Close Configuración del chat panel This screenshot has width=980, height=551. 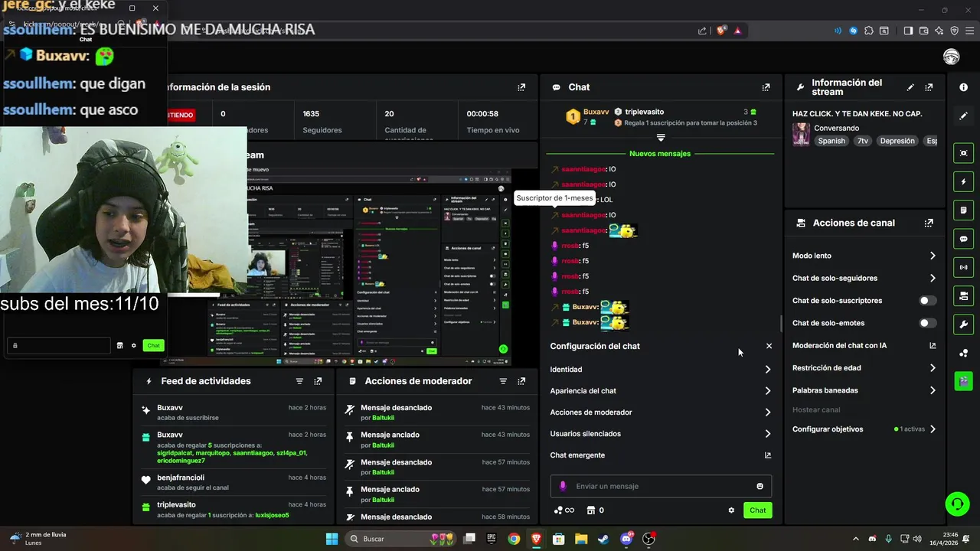click(x=769, y=346)
